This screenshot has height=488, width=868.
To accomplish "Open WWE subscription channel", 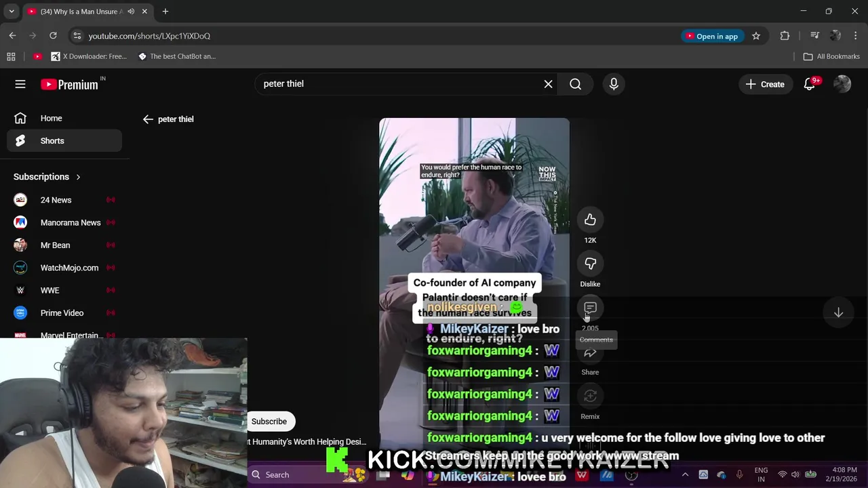I will pyautogui.click(x=64, y=290).
